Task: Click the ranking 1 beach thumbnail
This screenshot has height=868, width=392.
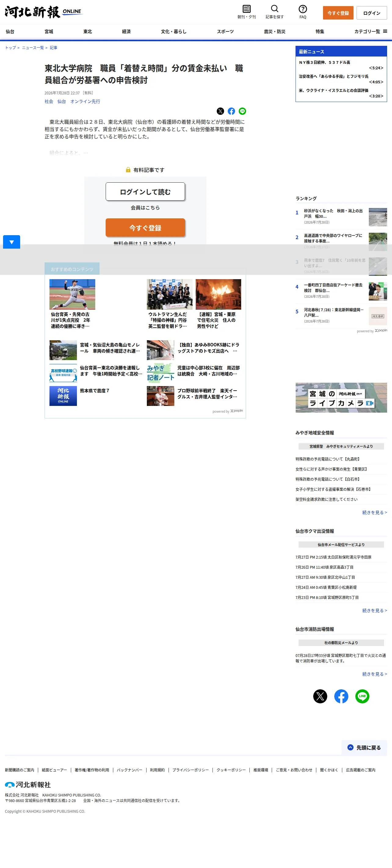Action: tap(378, 217)
